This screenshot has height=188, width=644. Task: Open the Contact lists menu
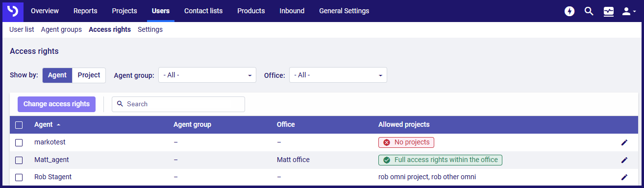pos(203,11)
